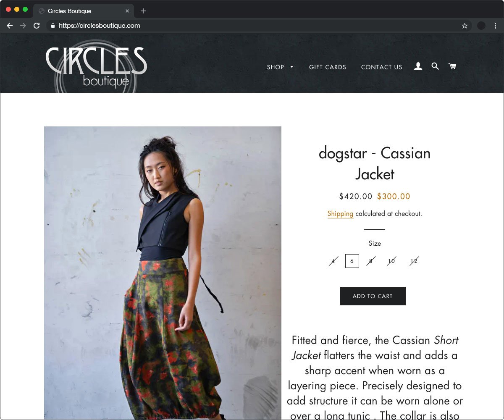Open the Shipping policy link

click(340, 214)
